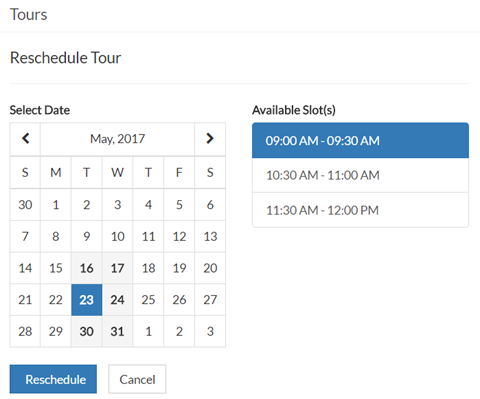Select April 30 in the first row

tap(25, 205)
